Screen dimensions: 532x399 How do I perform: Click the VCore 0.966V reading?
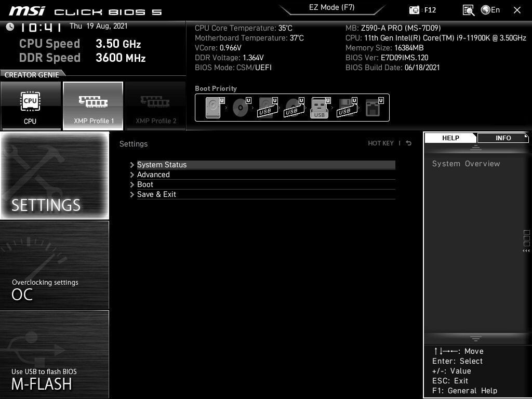[218, 48]
